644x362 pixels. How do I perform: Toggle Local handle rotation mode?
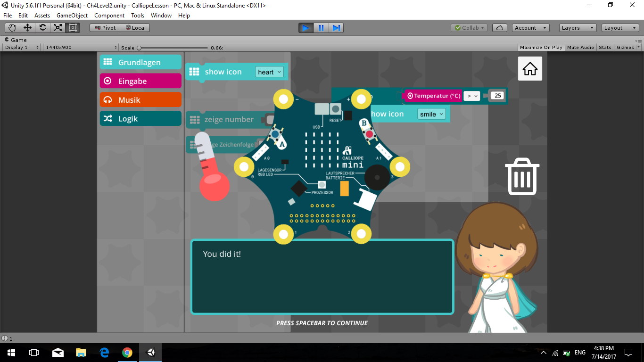pos(135,28)
